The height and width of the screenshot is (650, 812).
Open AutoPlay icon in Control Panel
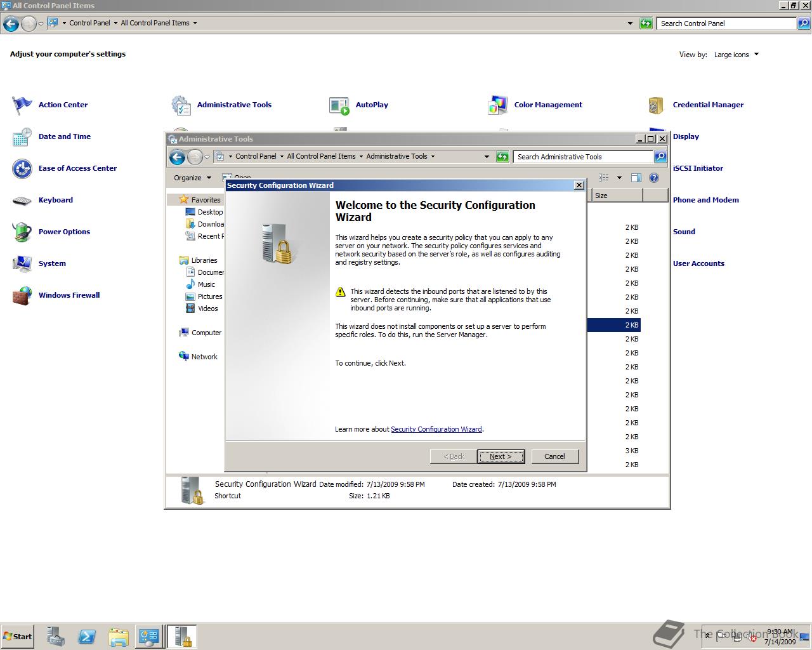pos(339,105)
